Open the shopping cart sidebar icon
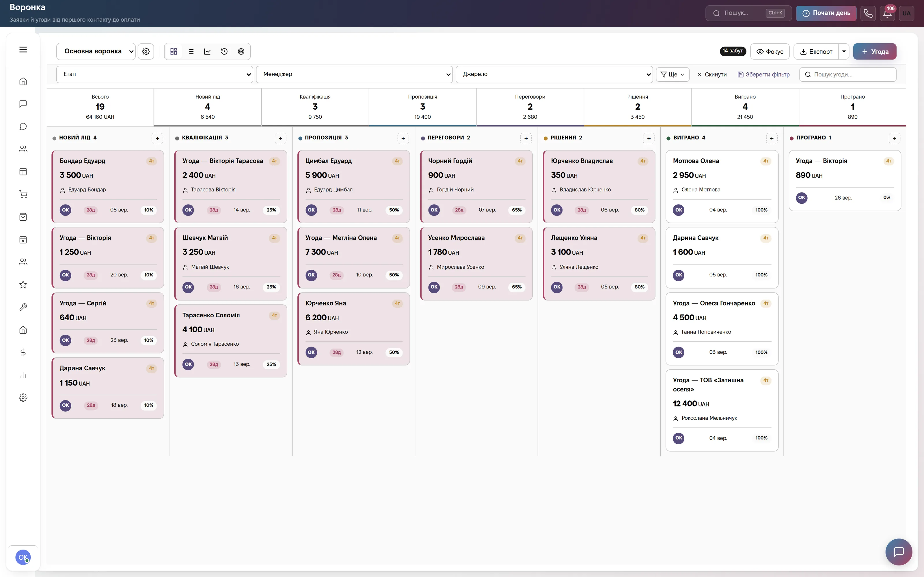This screenshot has width=924, height=577. click(23, 194)
